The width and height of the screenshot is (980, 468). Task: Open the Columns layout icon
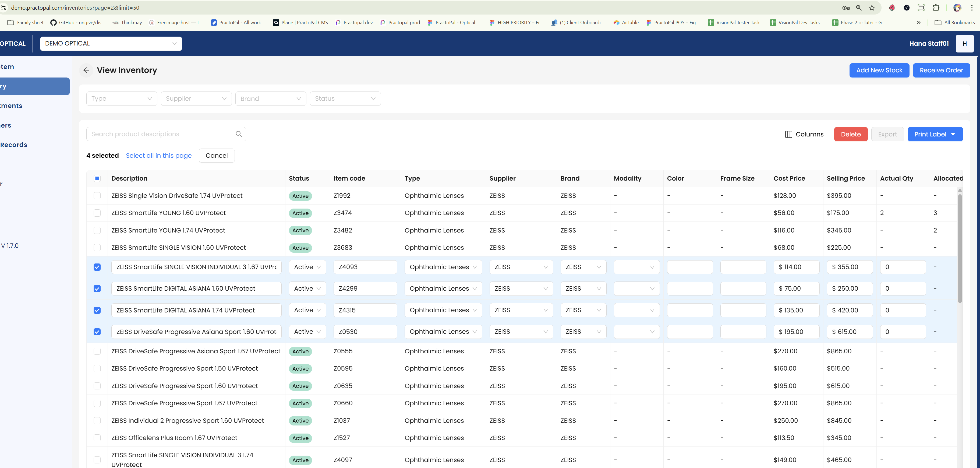click(789, 134)
